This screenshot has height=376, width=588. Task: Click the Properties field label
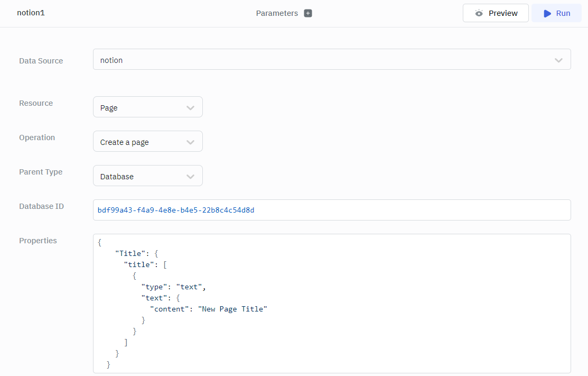[x=38, y=241]
